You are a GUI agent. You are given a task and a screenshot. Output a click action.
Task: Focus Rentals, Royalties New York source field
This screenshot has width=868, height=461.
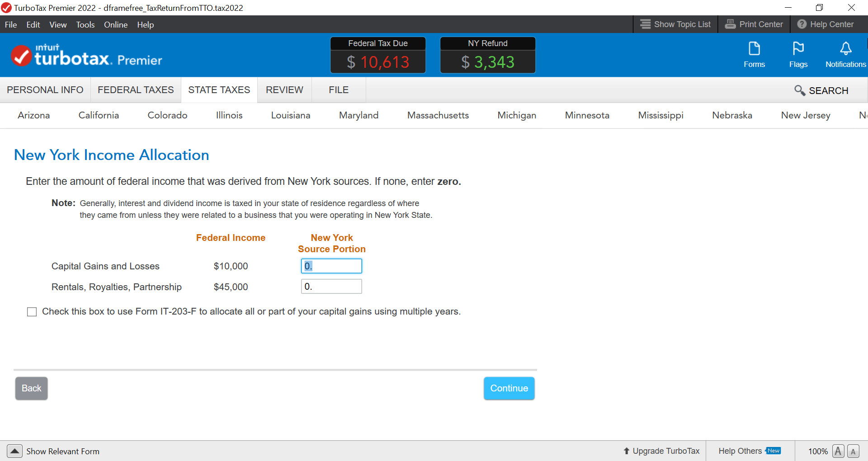click(x=331, y=287)
